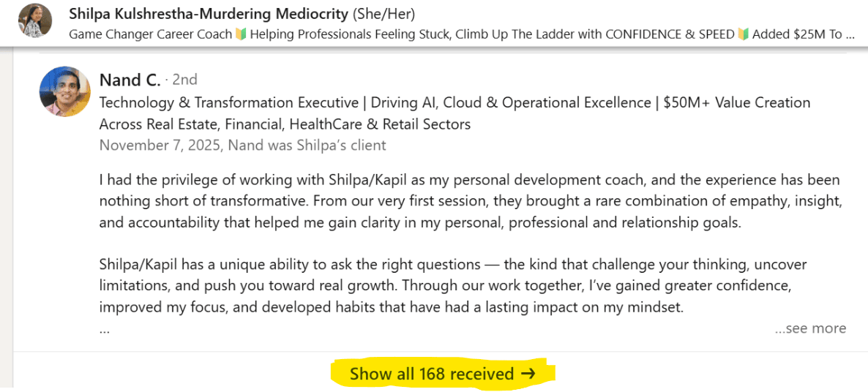Click "Across Real Estate, Financial, HealthCare" line
The image size is (868, 392).
coord(285,124)
